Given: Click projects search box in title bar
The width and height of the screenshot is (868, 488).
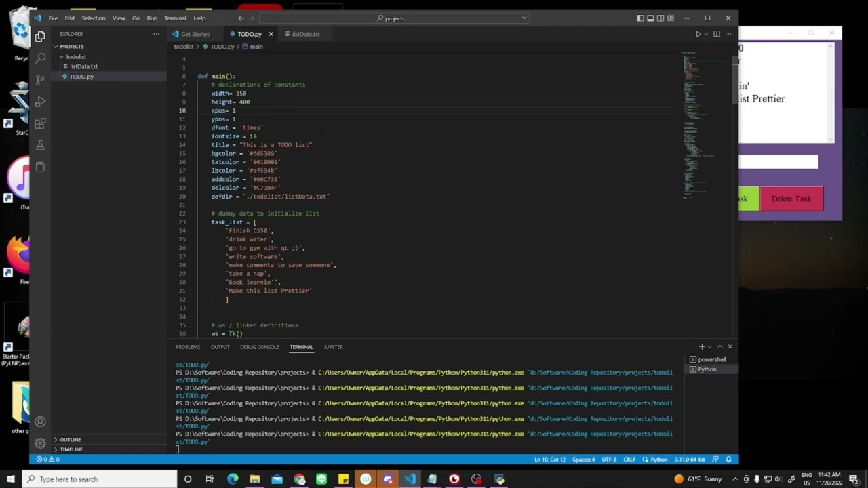Looking at the screenshot, I should coord(393,18).
